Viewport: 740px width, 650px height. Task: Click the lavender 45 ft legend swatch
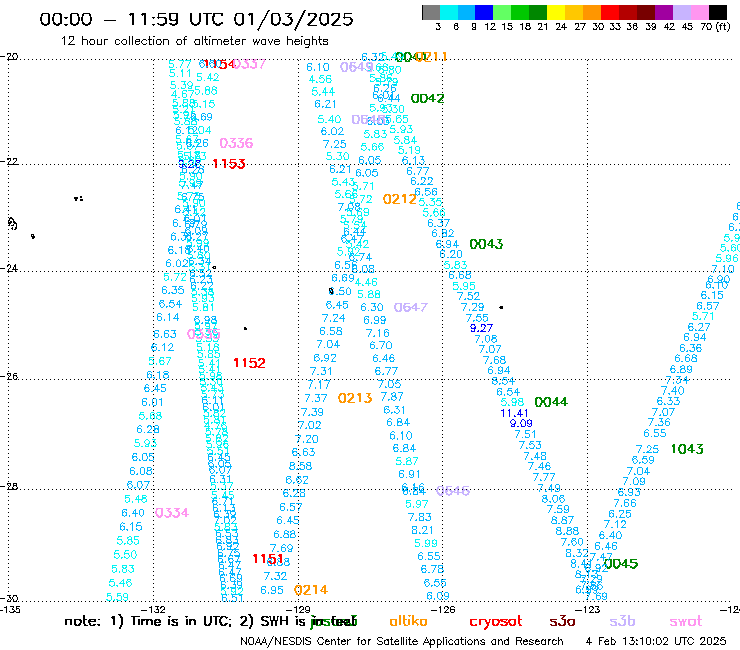[x=682, y=12]
